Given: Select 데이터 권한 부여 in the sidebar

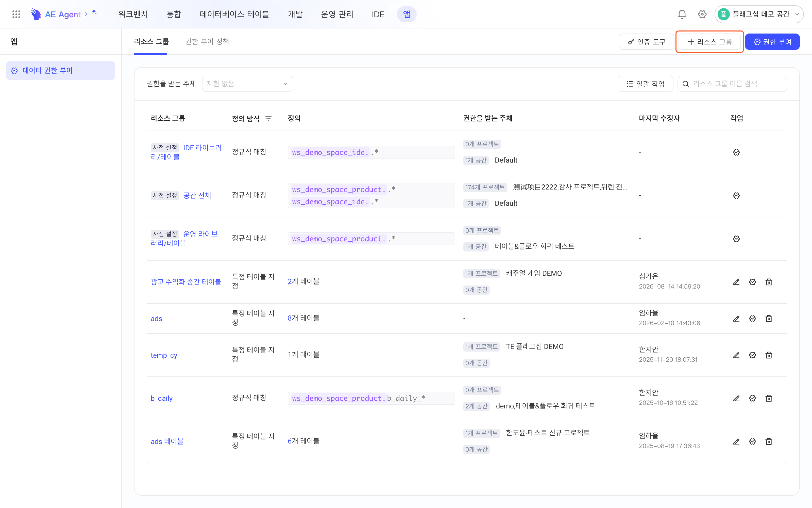Looking at the screenshot, I should coord(60,71).
